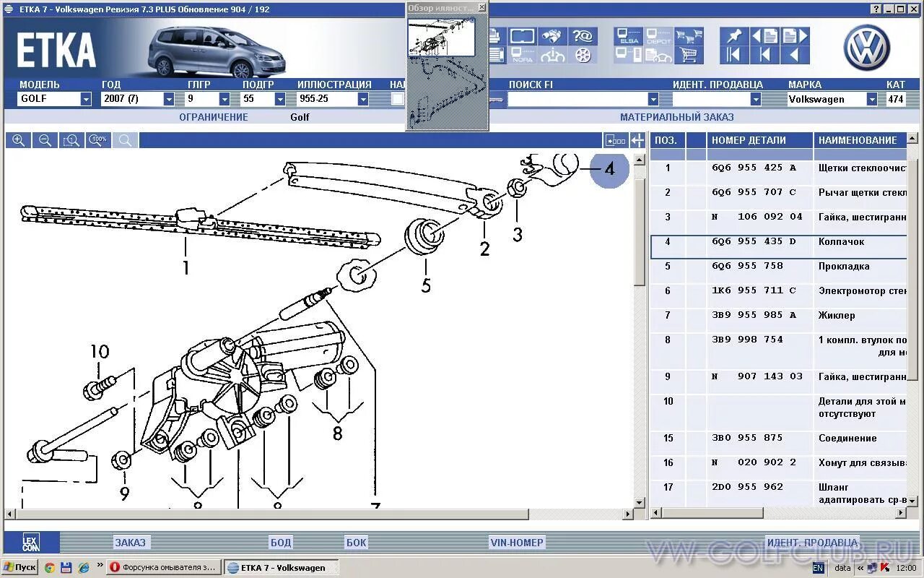Click the ПОЗ. column header
Image resolution: width=924 pixels, height=578 pixels.
pos(668,140)
